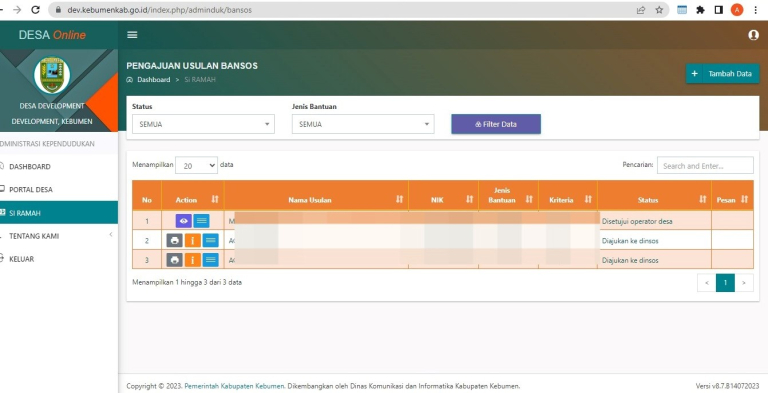Go to pagination page 1
Image resolution: width=768 pixels, height=393 pixels.
point(725,282)
